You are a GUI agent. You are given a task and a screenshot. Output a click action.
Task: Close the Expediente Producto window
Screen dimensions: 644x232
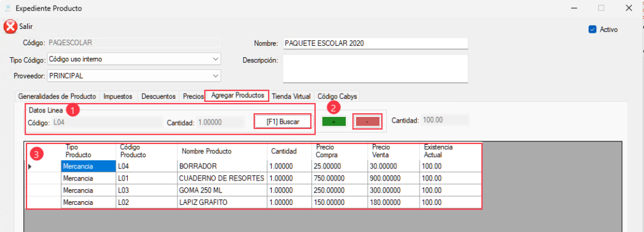628,8
